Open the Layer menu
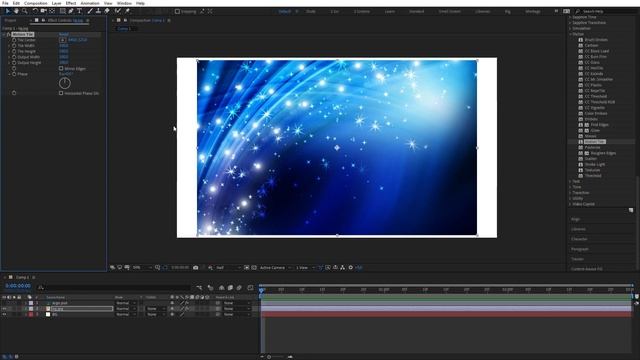The image size is (640, 360). pos(56,3)
